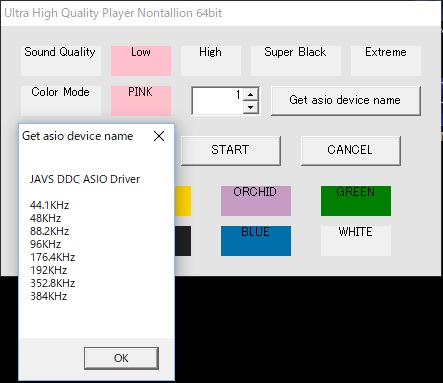Image resolution: width=443 pixels, height=383 pixels.
Task: Click the device number input field
Action: 218,101
